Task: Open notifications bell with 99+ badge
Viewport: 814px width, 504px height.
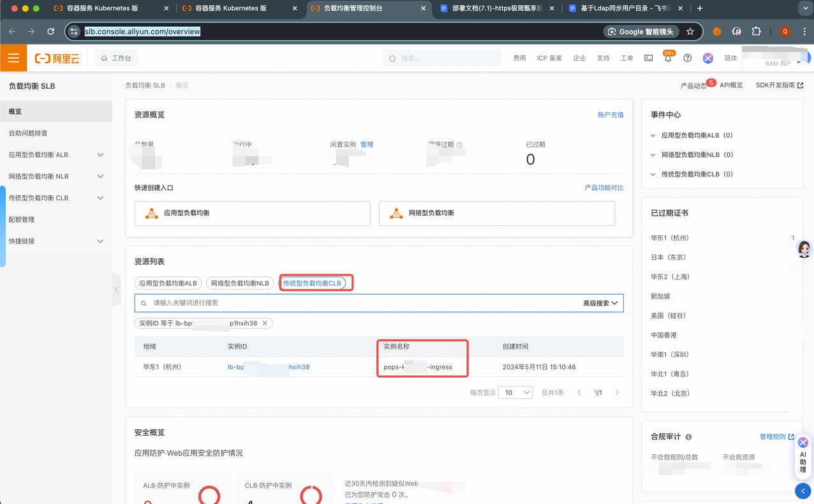Action: pyautogui.click(x=668, y=57)
